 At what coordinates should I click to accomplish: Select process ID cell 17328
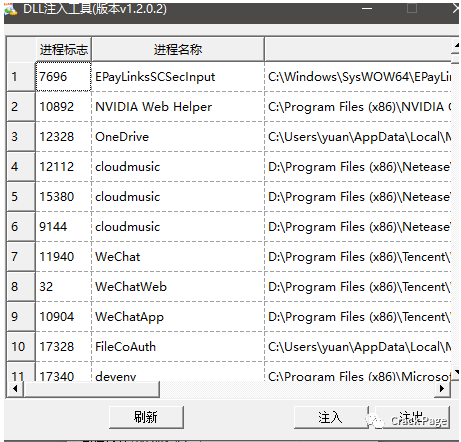point(63,347)
